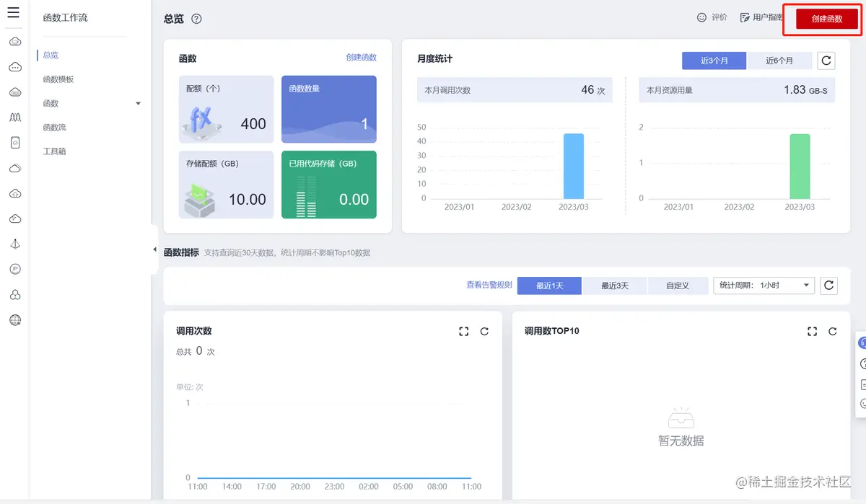
Task: Click the 函数数量 tile
Action: point(328,110)
